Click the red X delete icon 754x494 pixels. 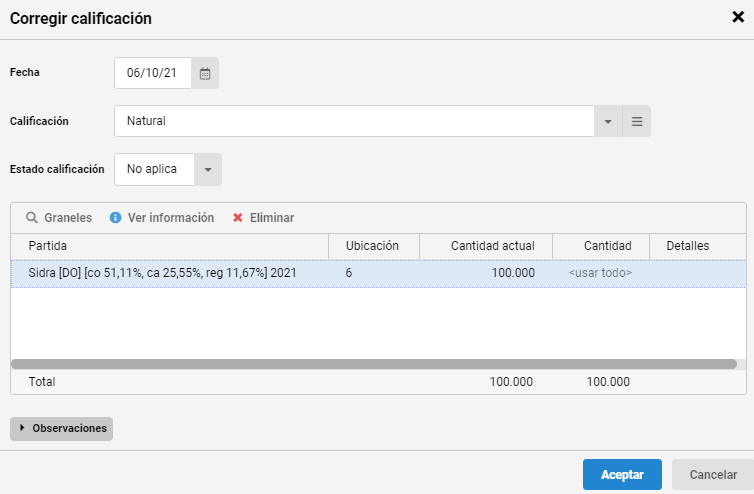pos(238,218)
